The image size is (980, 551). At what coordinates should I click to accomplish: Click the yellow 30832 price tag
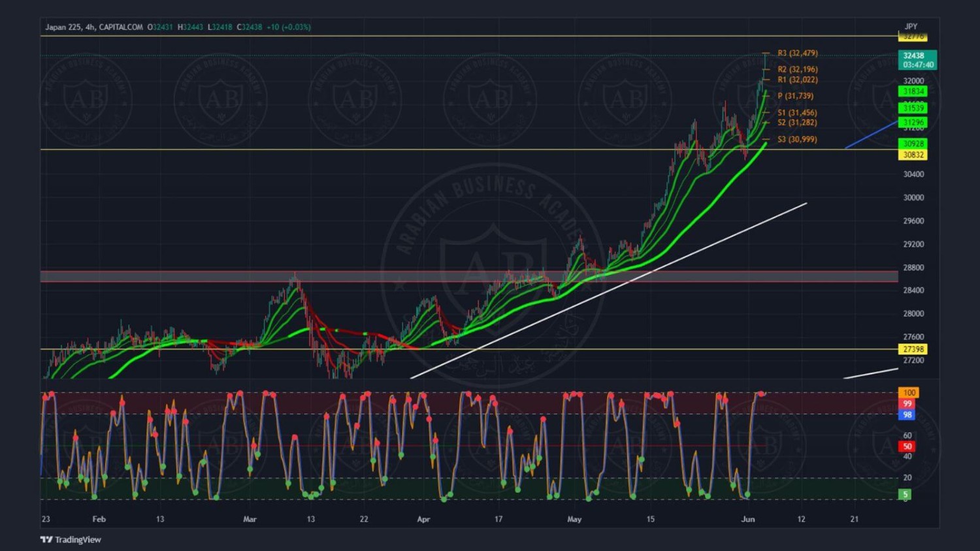tap(913, 155)
